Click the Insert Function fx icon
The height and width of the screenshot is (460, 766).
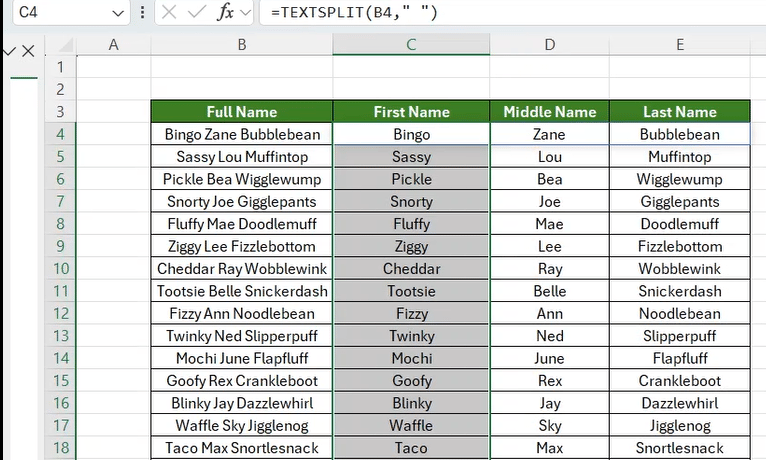[x=225, y=12]
